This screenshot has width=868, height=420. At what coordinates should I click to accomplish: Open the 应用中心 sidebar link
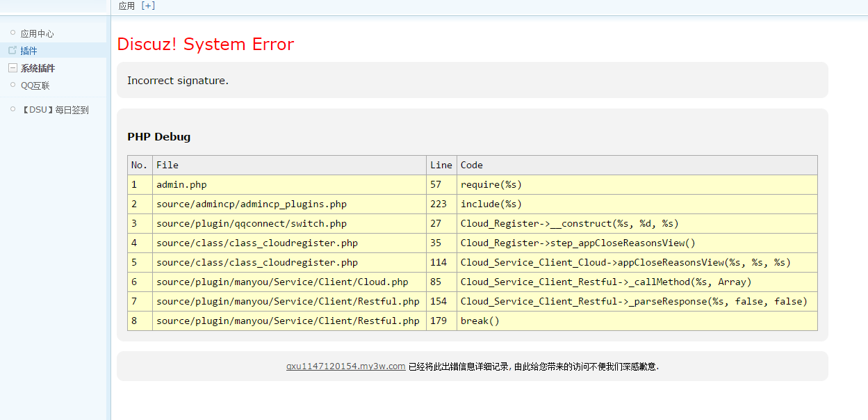pyautogui.click(x=37, y=33)
